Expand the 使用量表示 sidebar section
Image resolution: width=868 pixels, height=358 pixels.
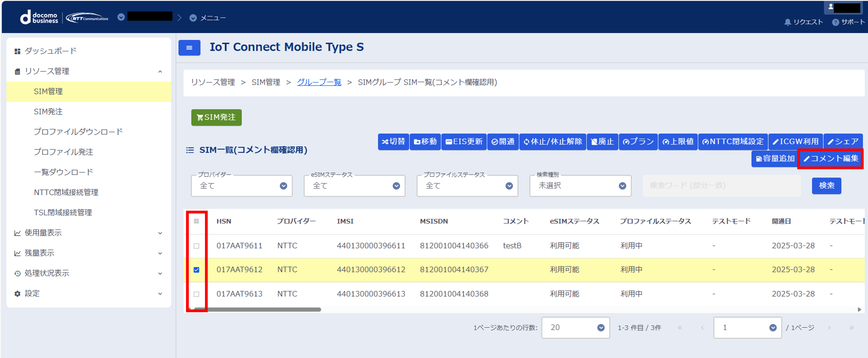point(88,233)
